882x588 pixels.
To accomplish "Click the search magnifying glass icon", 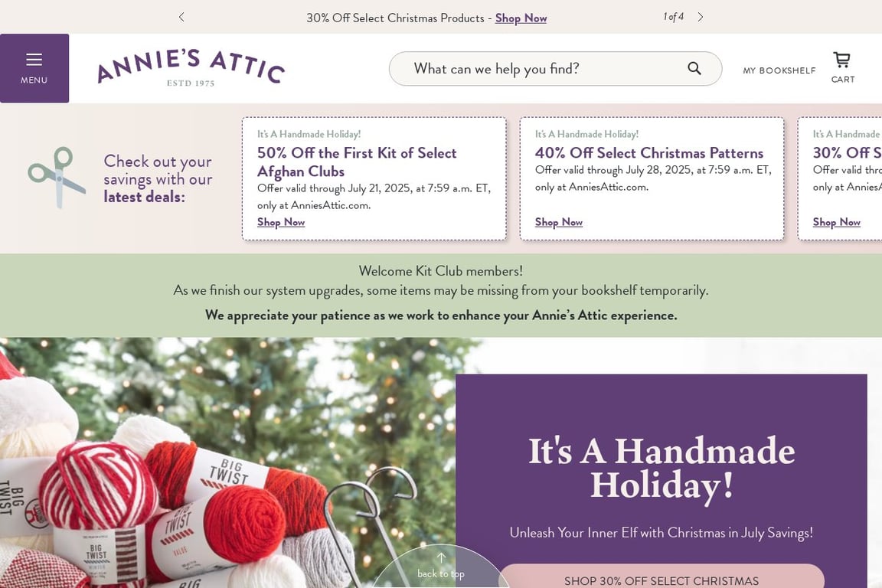I will [x=694, y=68].
